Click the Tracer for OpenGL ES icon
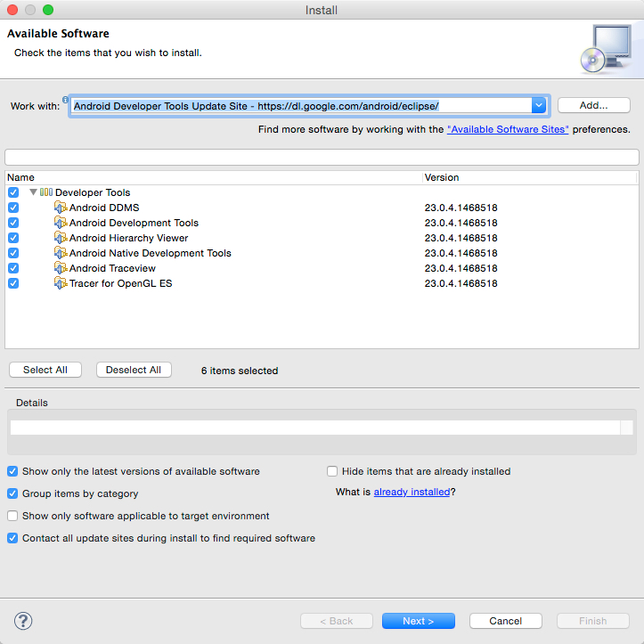The image size is (644, 644). click(61, 283)
